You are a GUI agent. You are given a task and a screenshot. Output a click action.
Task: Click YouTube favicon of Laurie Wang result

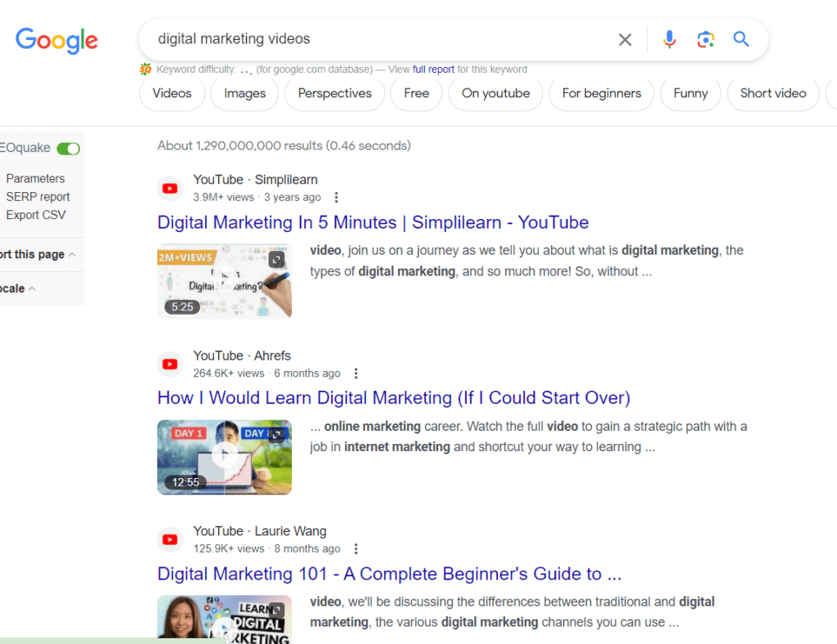(170, 540)
